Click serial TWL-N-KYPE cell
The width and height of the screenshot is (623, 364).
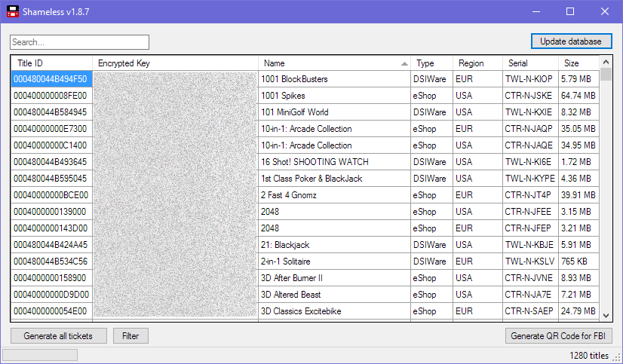530,179
